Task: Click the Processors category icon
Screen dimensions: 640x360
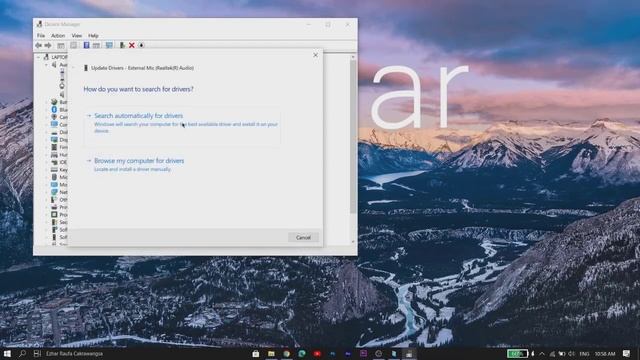Action: [54, 214]
